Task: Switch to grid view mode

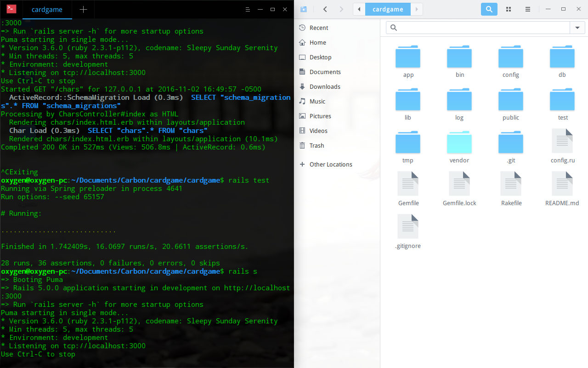Action: [509, 9]
